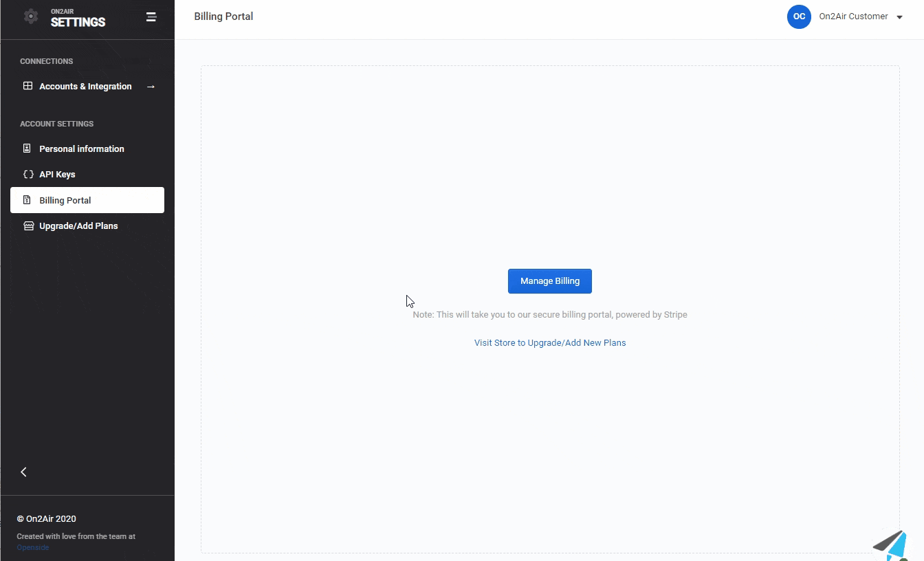Go to the API Keys menu item

coord(57,175)
